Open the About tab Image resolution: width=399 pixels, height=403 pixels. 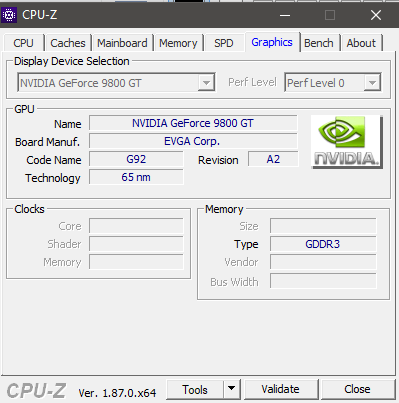361,43
